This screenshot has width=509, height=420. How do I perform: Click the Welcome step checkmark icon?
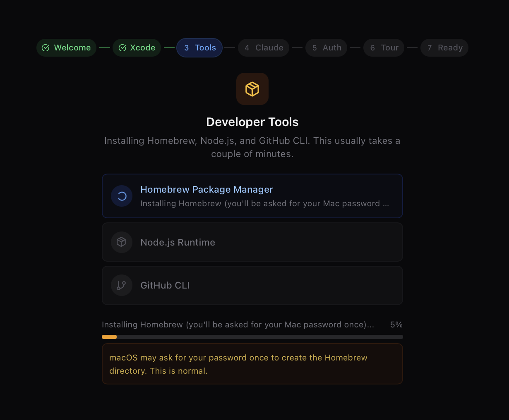[46, 48]
